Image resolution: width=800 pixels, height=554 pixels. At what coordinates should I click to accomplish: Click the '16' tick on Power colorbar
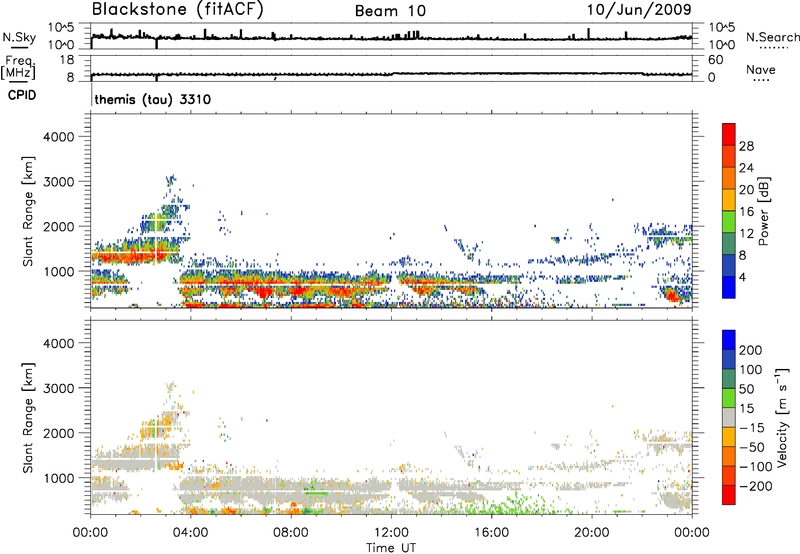pyautogui.click(x=746, y=212)
